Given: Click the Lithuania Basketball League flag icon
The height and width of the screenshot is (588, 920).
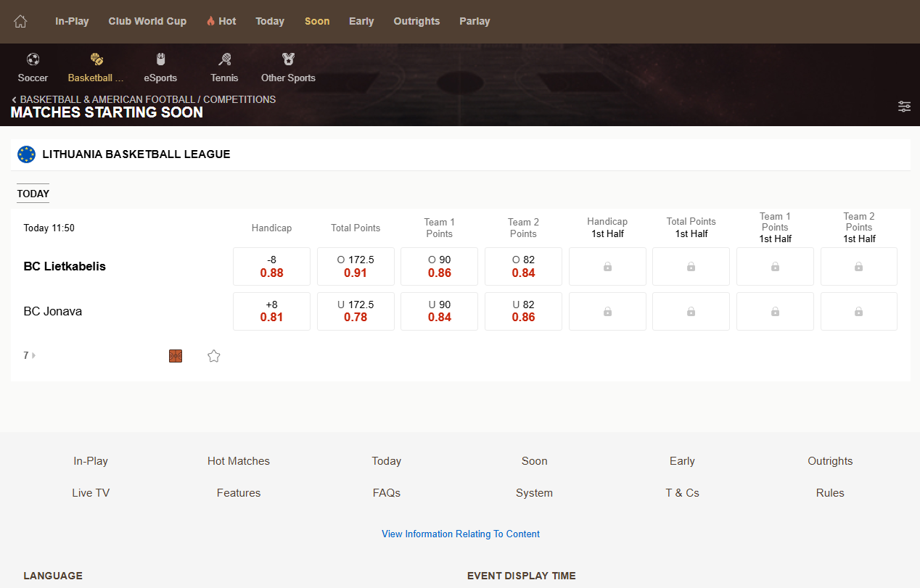Looking at the screenshot, I should coord(26,154).
